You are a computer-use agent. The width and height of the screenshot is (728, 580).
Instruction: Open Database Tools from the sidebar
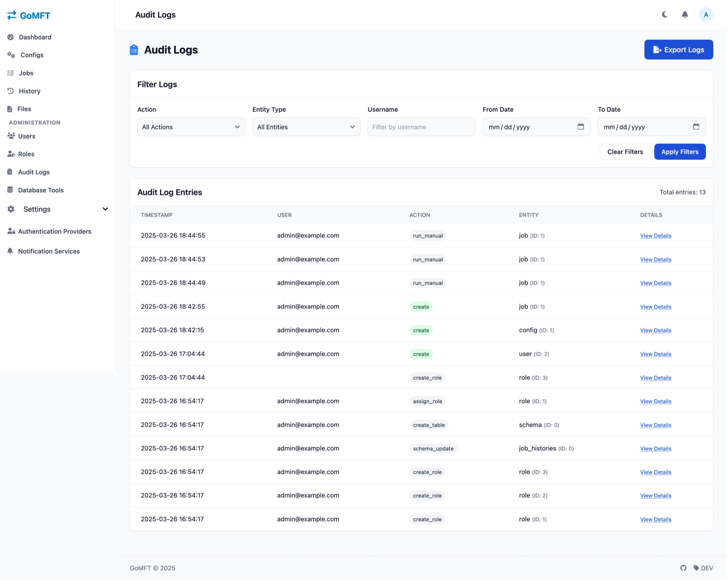(41, 190)
